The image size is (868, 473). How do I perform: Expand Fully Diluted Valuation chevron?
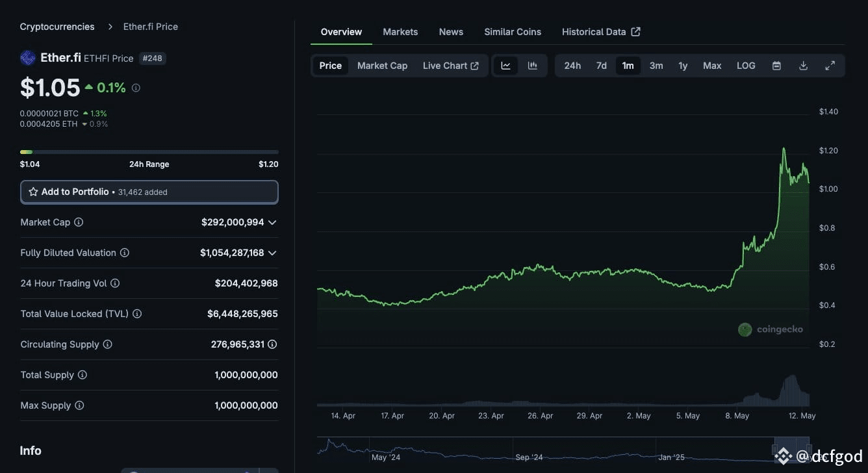click(272, 253)
